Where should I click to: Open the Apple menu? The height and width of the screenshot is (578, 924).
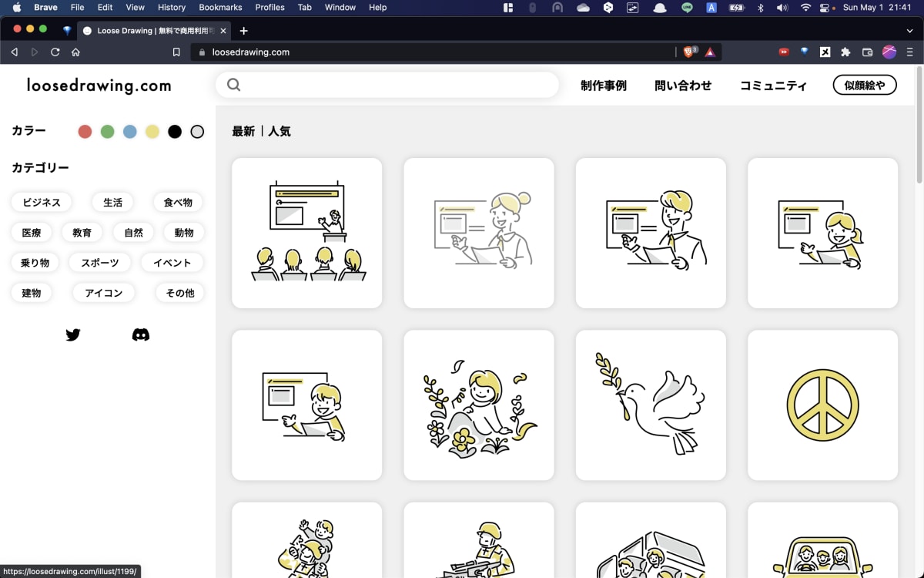[x=16, y=8]
